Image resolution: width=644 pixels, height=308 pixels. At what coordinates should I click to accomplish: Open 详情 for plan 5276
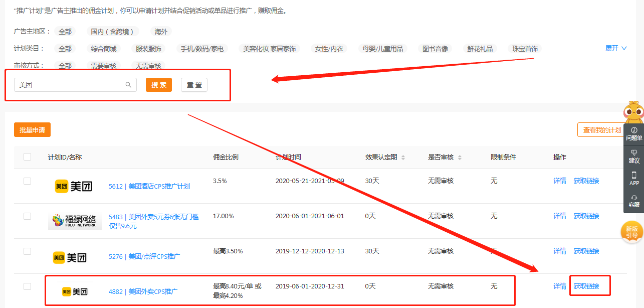(x=560, y=251)
